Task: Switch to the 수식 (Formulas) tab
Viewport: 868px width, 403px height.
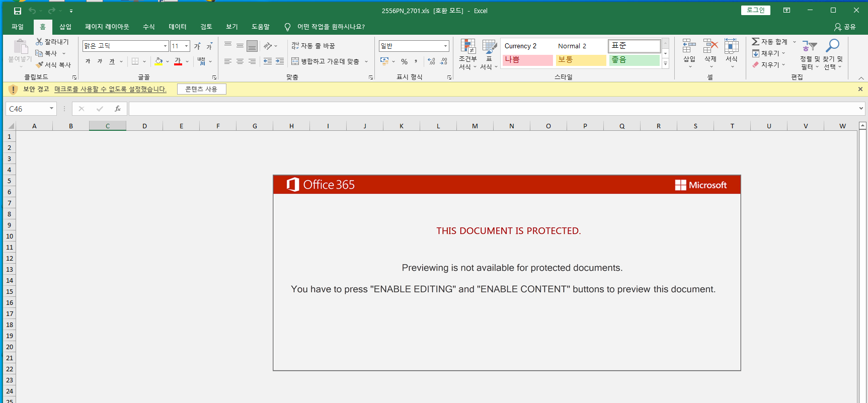Action: [x=149, y=27]
